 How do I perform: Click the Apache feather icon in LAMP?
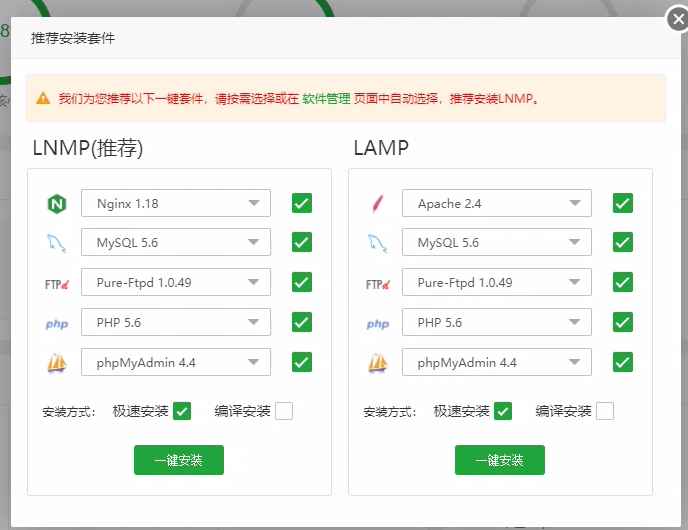(378, 203)
